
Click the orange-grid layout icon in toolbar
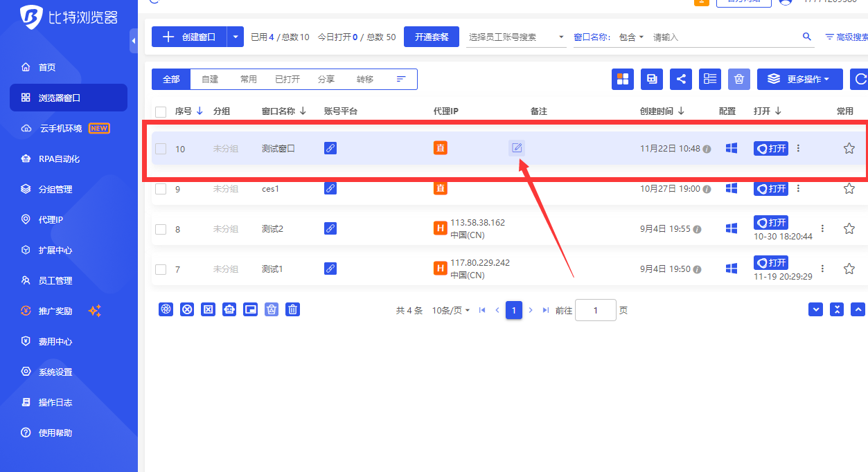(623, 79)
